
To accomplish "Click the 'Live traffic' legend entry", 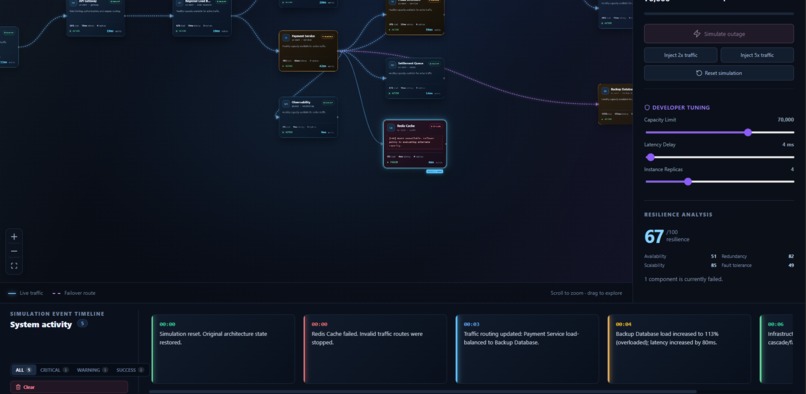I will coord(26,293).
